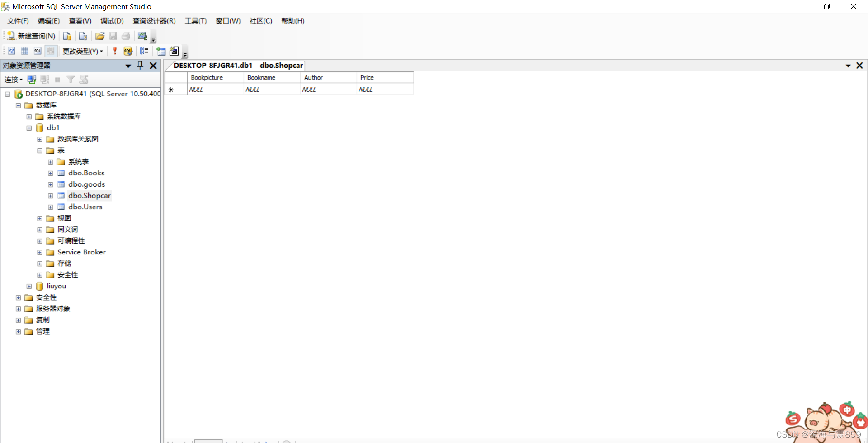Image resolution: width=868 pixels, height=443 pixels.
Task: Toggle the results grid pane view
Action: 51,51
